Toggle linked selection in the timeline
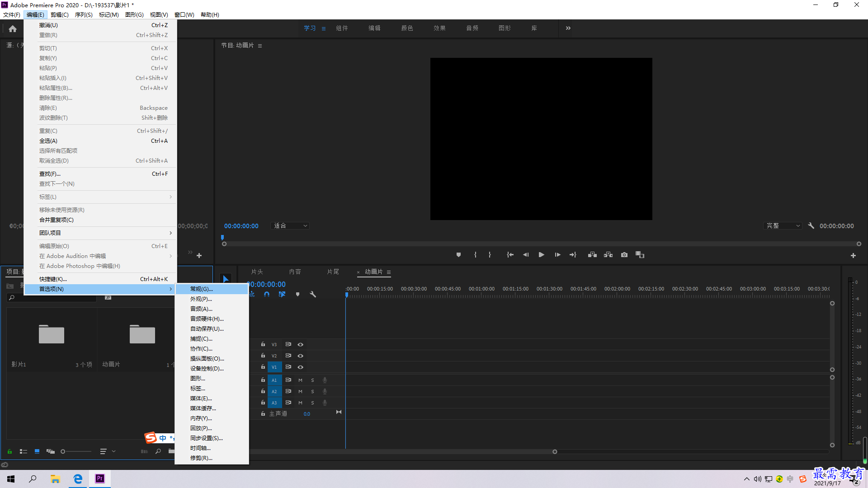The image size is (868, 488). [282, 294]
